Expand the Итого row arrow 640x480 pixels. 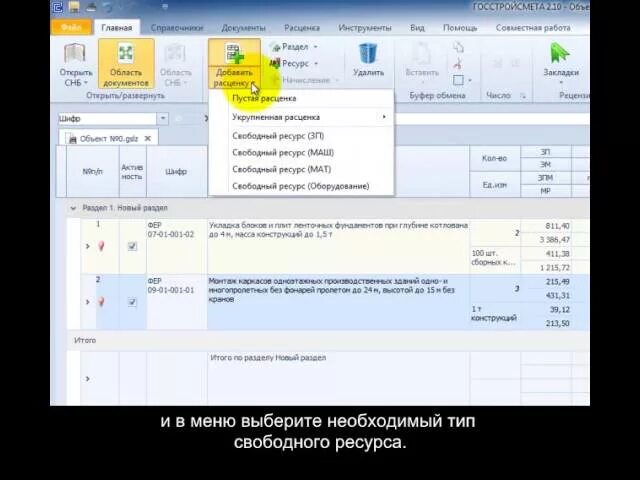pos(87,379)
